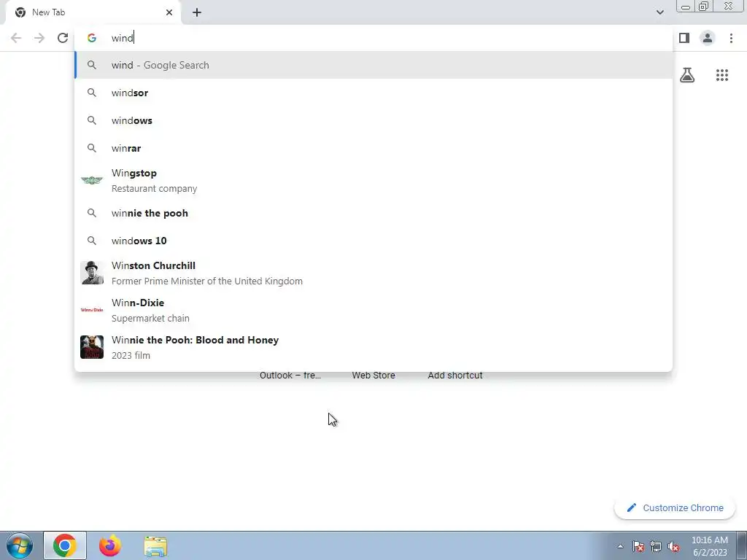Click the Wingstop logo thumbnail

(x=91, y=181)
